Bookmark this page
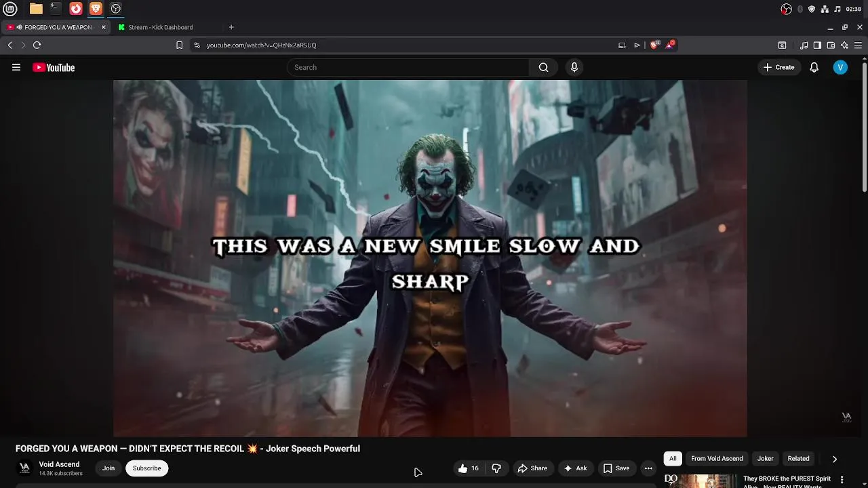The image size is (868, 488). [179, 45]
